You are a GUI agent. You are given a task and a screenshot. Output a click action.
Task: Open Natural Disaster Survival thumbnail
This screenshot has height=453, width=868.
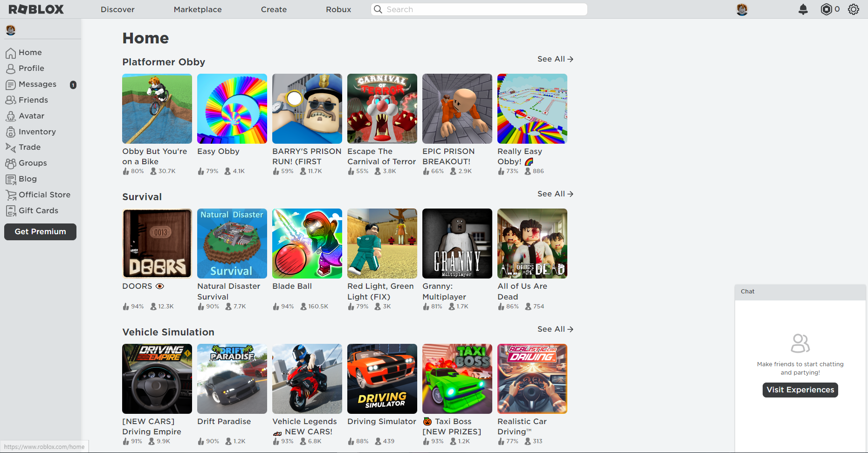[232, 244]
